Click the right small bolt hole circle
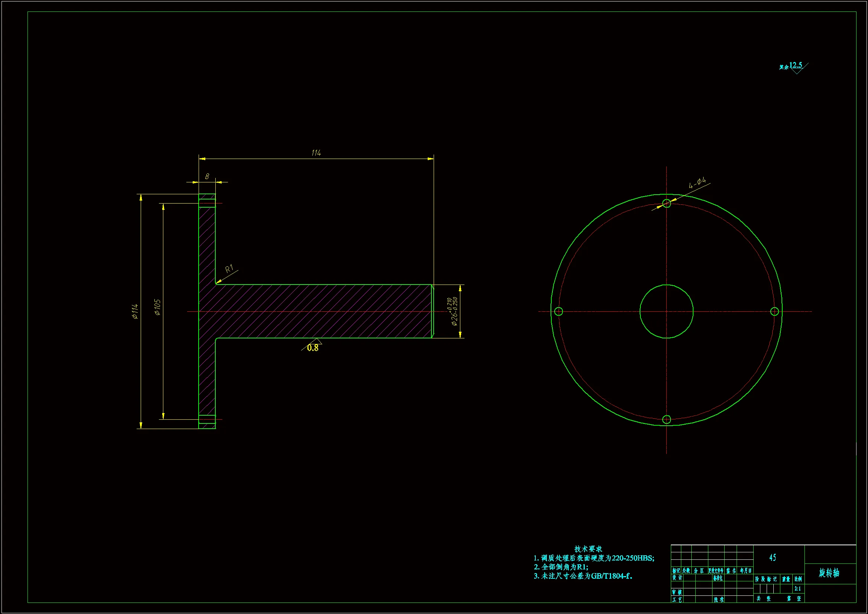The height and width of the screenshot is (614, 868). click(x=774, y=311)
